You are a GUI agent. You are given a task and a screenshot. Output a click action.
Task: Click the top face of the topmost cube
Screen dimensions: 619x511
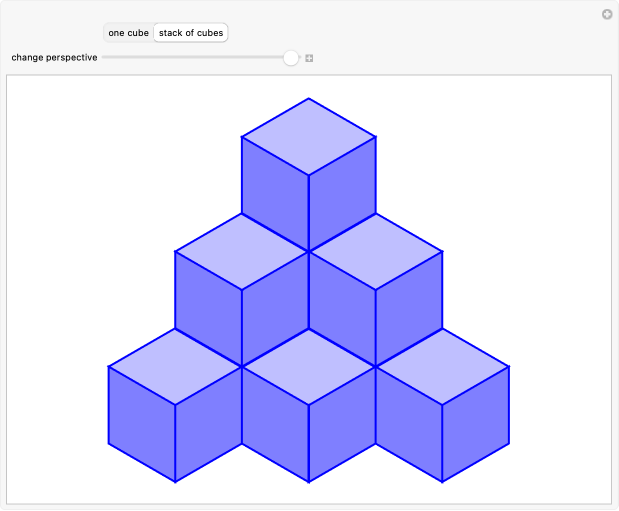click(308, 136)
